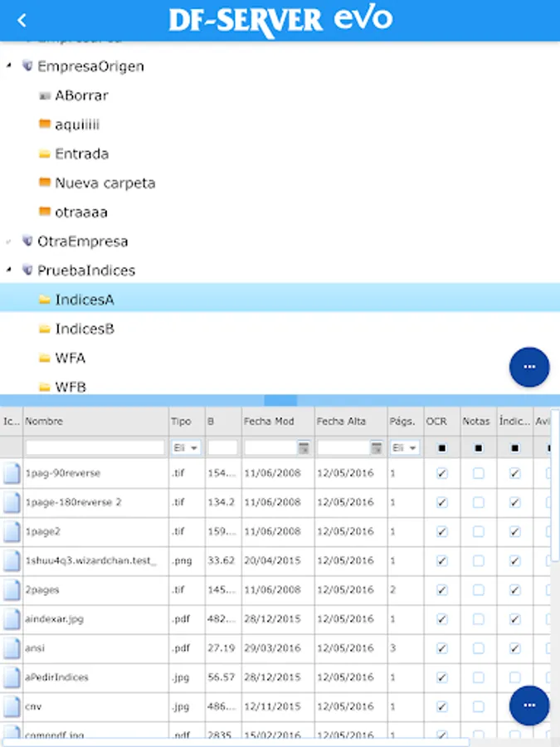Toggle the Notas filter tri-state checkbox
The image size is (560, 747).
tap(479, 448)
